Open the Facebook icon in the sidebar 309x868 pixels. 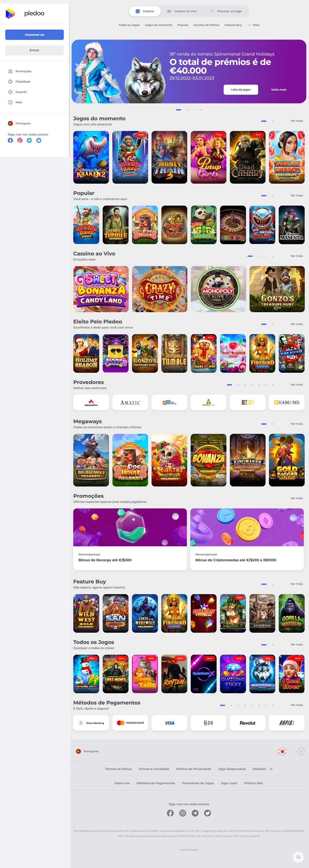click(10, 141)
